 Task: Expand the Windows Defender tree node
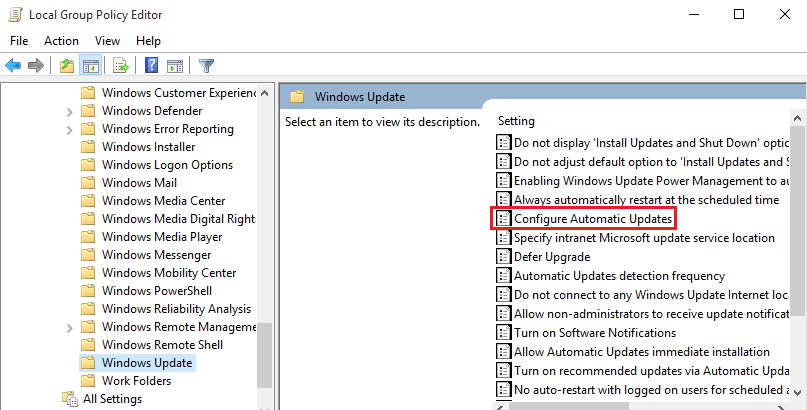point(69,111)
